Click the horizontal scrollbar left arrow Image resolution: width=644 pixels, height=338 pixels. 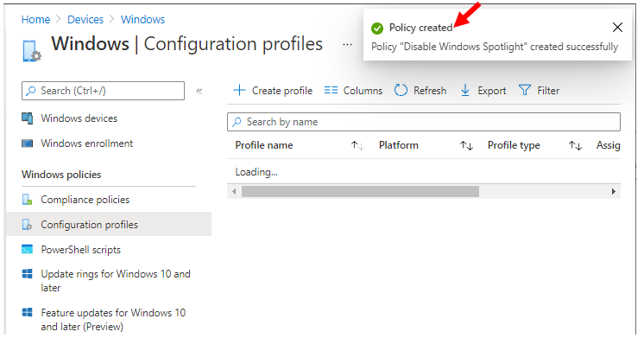[x=234, y=192]
